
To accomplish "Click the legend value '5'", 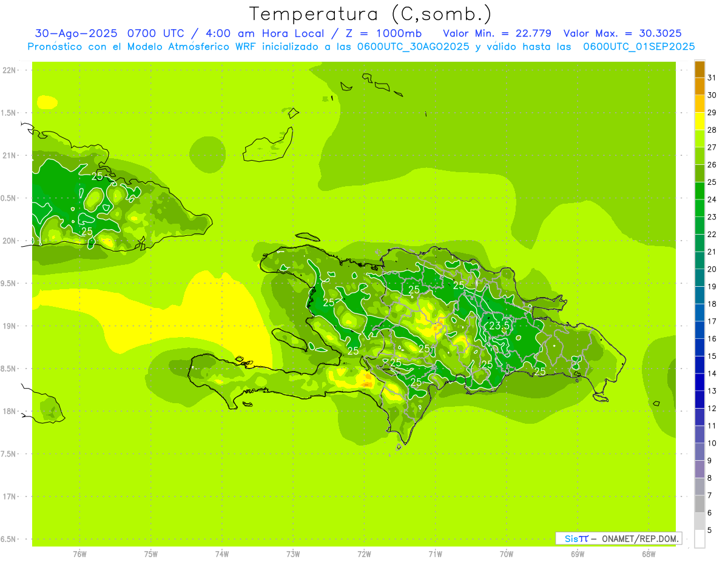I will point(710,530).
